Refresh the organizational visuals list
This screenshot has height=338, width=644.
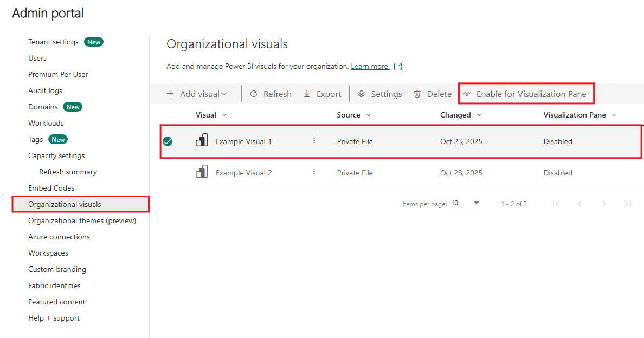pyautogui.click(x=270, y=93)
